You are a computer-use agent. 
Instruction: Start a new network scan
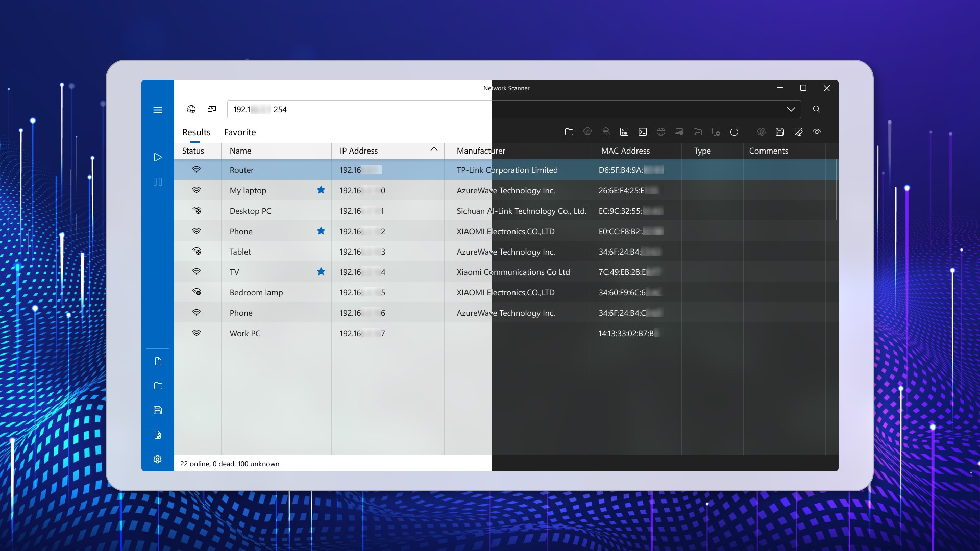coord(158,157)
